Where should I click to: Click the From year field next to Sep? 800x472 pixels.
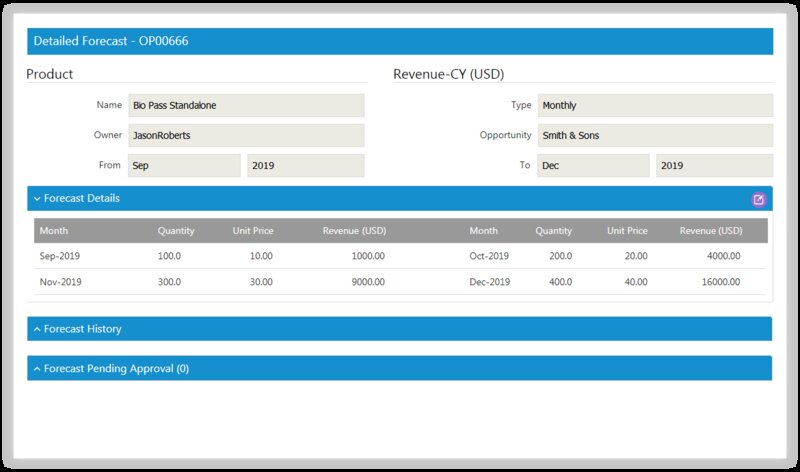[305, 165]
